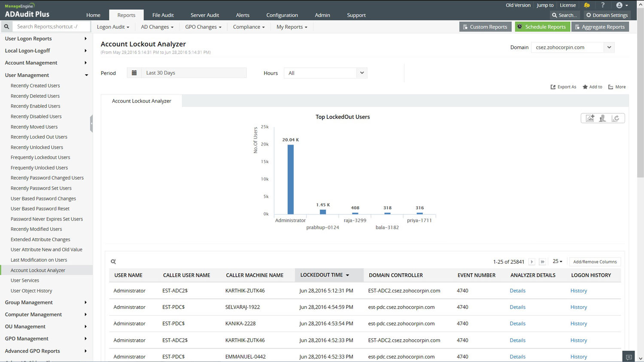This screenshot has width=644, height=362.
Task: Click the Search Reports input field
Action: [52, 27]
